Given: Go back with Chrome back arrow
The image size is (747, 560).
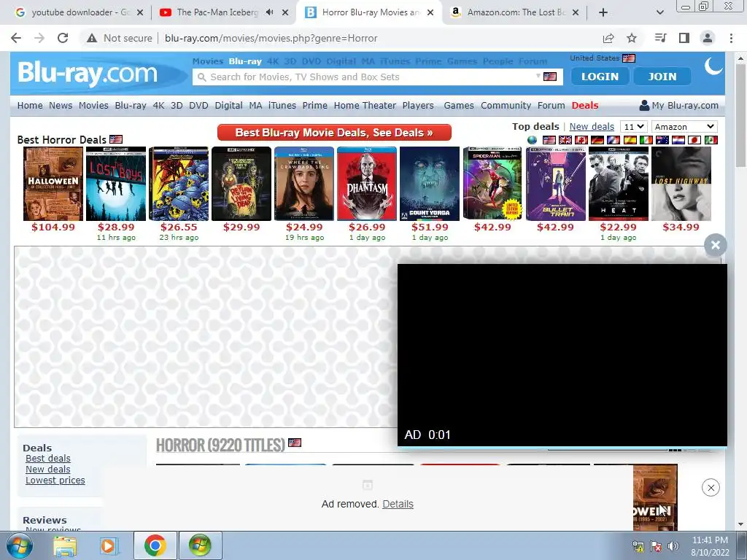Looking at the screenshot, I should coord(16,38).
